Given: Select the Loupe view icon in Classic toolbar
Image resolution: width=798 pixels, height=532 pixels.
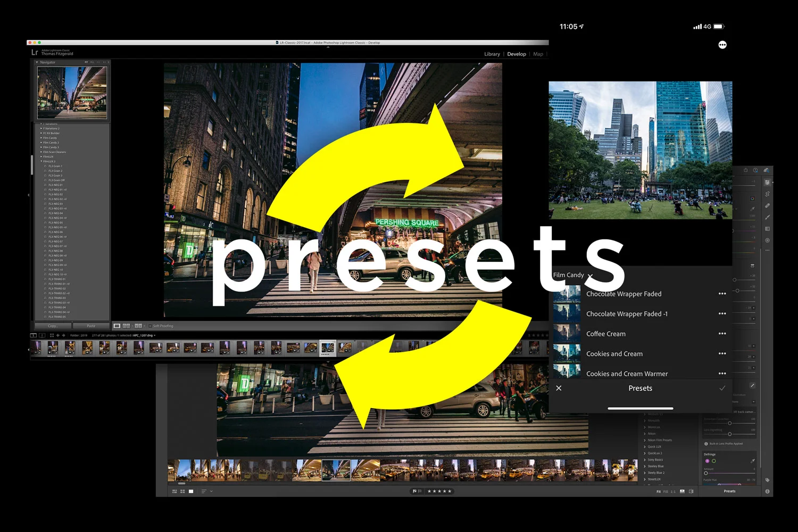Looking at the screenshot, I should pyautogui.click(x=117, y=326).
